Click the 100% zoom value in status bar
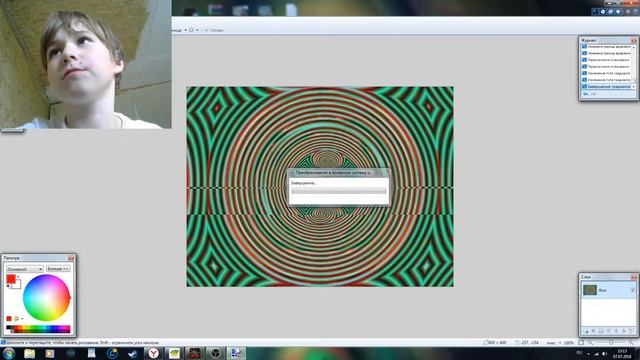The height and width of the screenshot is (360, 640). pyautogui.click(x=569, y=342)
